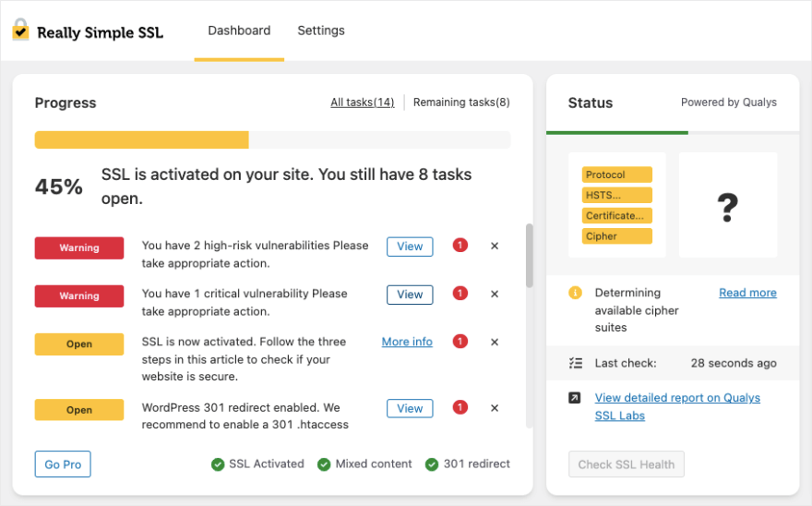Click the external link arrow icon
812x506 pixels.
575,398
